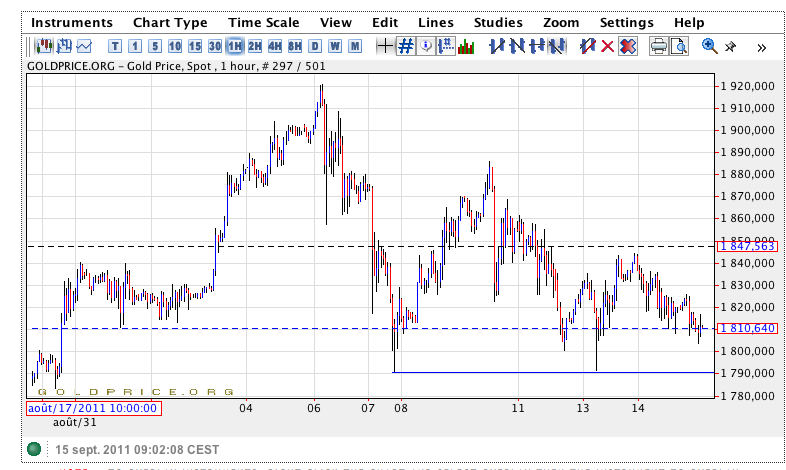The height and width of the screenshot is (470, 786).
Task: Click the zoom in magnifier icon
Action: tap(710, 46)
